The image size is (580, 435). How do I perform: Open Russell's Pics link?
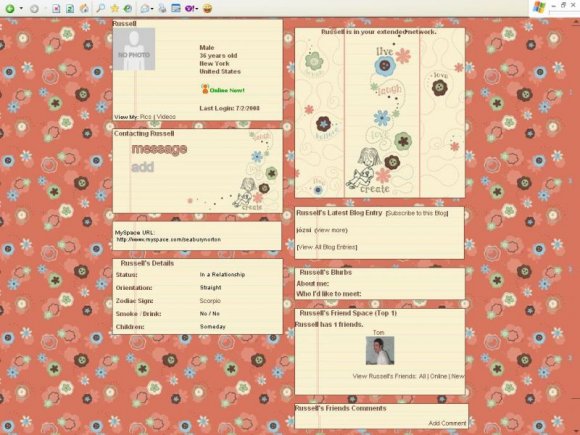(x=146, y=117)
